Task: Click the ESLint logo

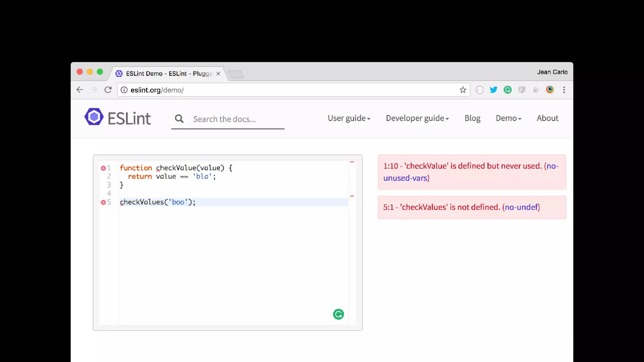Action: pyautogui.click(x=117, y=117)
